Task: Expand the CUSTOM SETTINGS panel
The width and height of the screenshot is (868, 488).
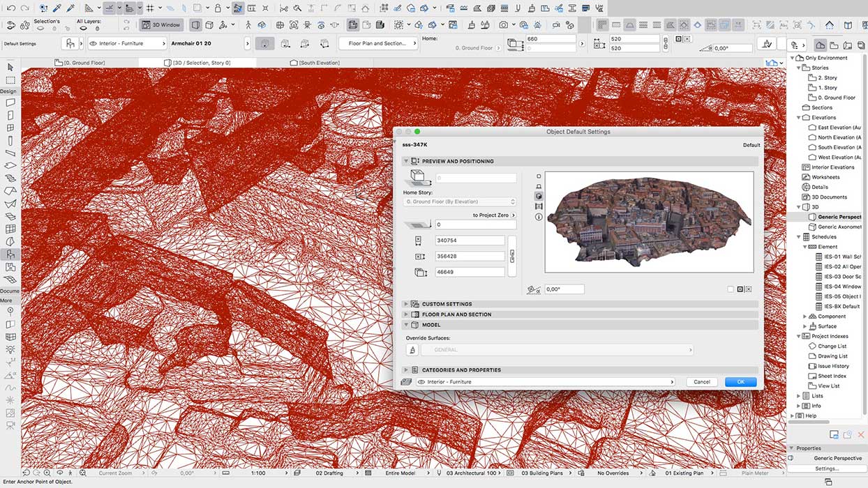Action: (x=405, y=304)
